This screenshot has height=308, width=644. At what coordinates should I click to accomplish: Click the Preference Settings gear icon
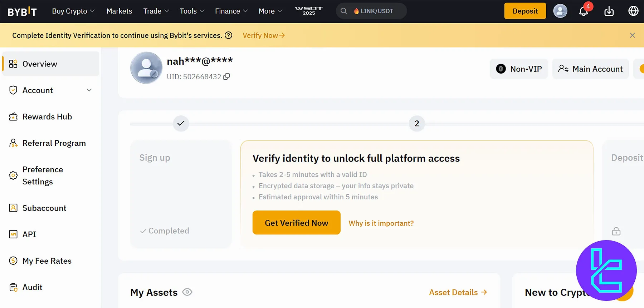(13, 175)
